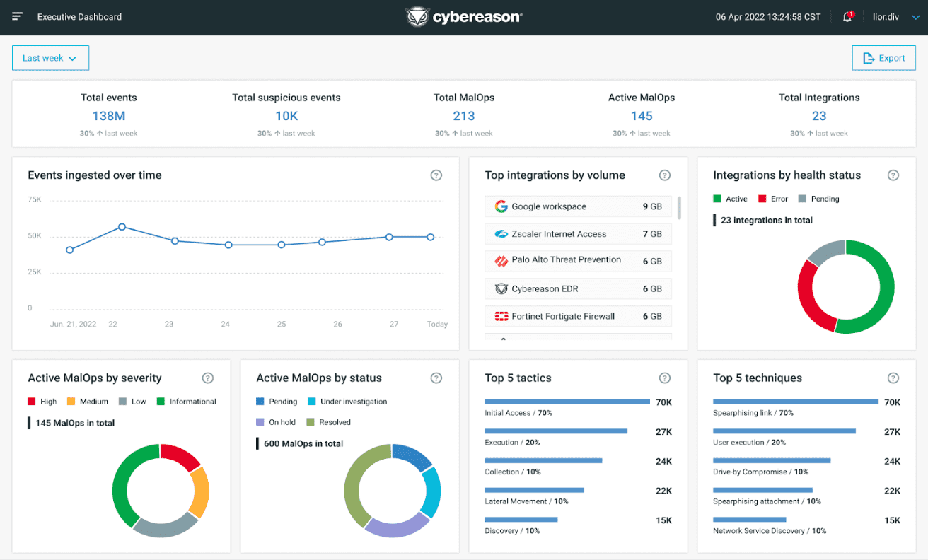The image size is (928, 560).
Task: Open the Last week time range dropdown
Action: tap(50, 58)
